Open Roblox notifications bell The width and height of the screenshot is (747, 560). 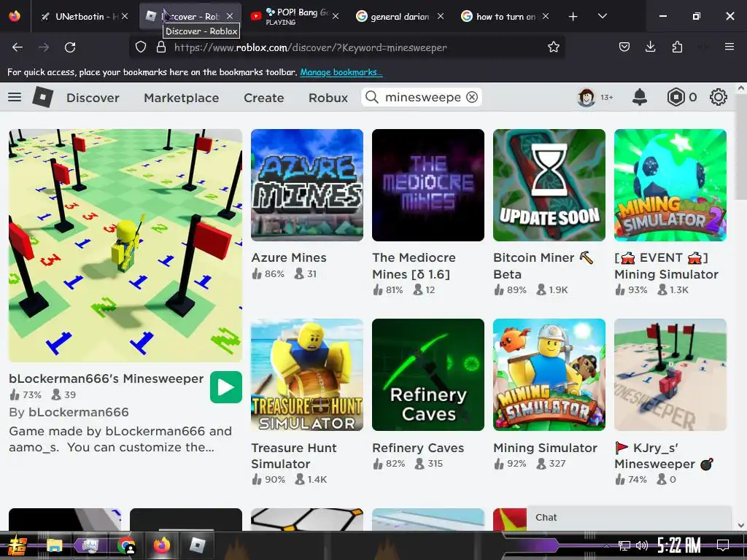click(639, 97)
